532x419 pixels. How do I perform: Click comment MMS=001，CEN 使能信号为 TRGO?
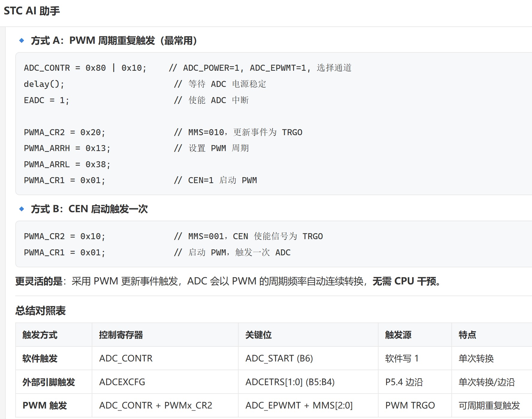pos(248,236)
